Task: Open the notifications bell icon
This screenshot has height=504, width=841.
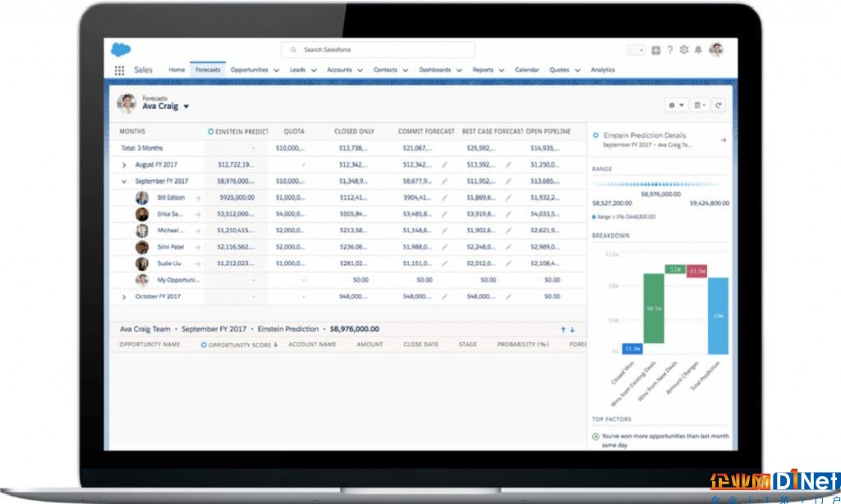Action: (x=698, y=50)
